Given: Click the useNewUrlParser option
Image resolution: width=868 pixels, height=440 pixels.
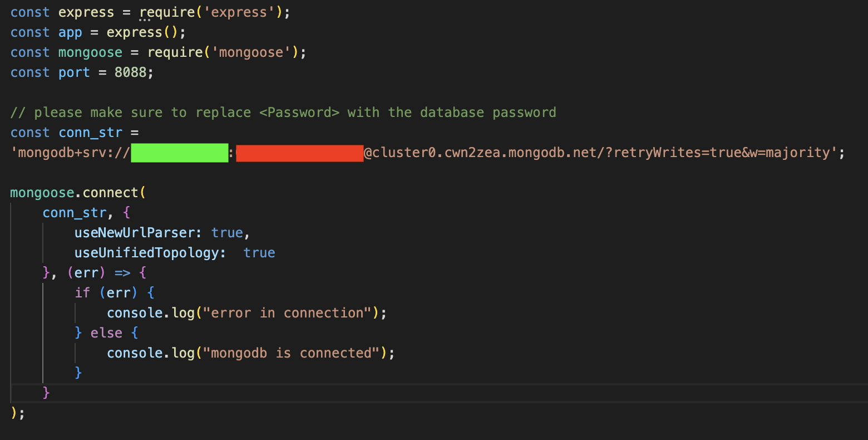Looking at the screenshot, I should [135, 233].
